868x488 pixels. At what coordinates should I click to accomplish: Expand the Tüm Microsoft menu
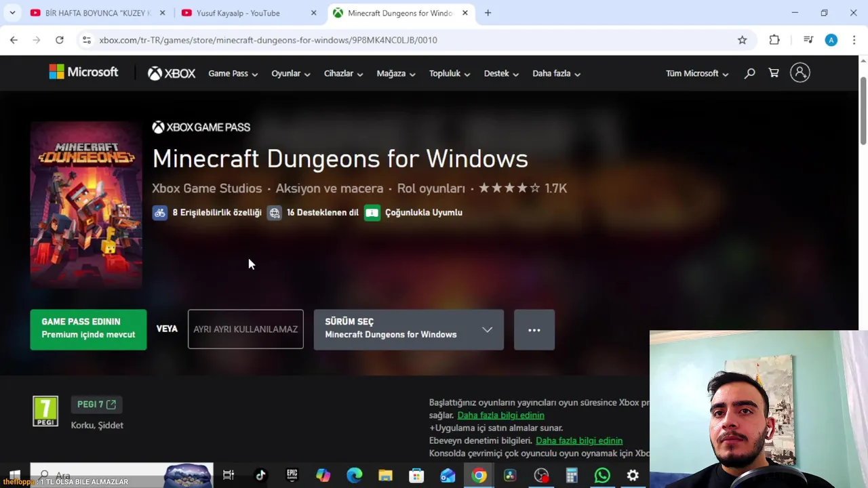pos(697,73)
